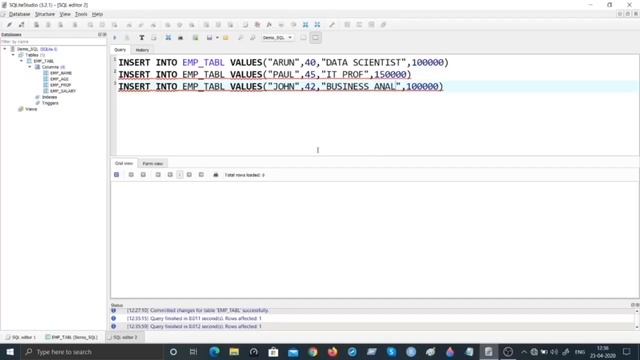Click the yellow Load SQL from file folder icon

226,38
